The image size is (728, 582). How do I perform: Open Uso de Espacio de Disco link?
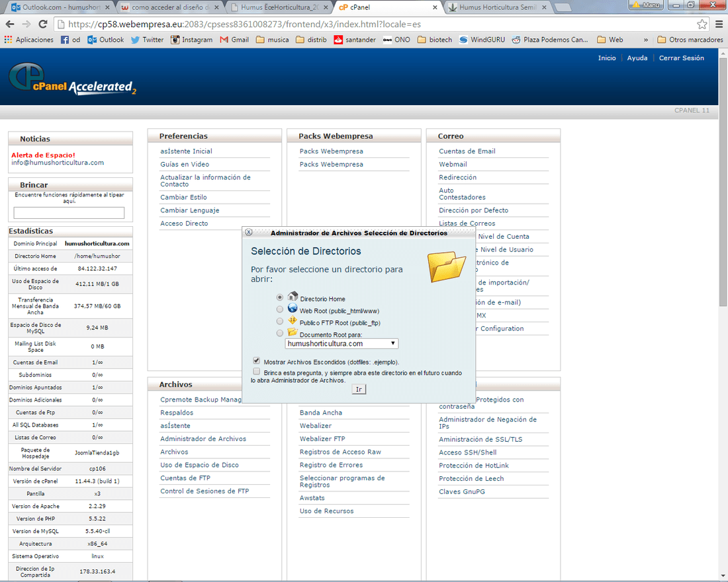(x=199, y=464)
